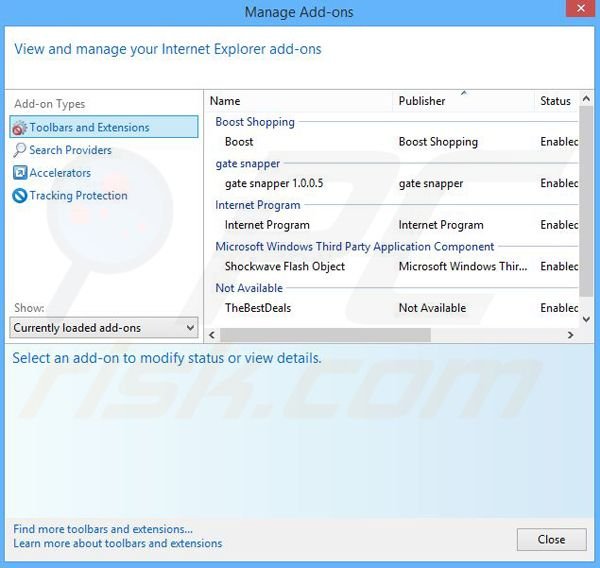
Task: Click the Accelerators arrow icon
Action: click(20, 173)
